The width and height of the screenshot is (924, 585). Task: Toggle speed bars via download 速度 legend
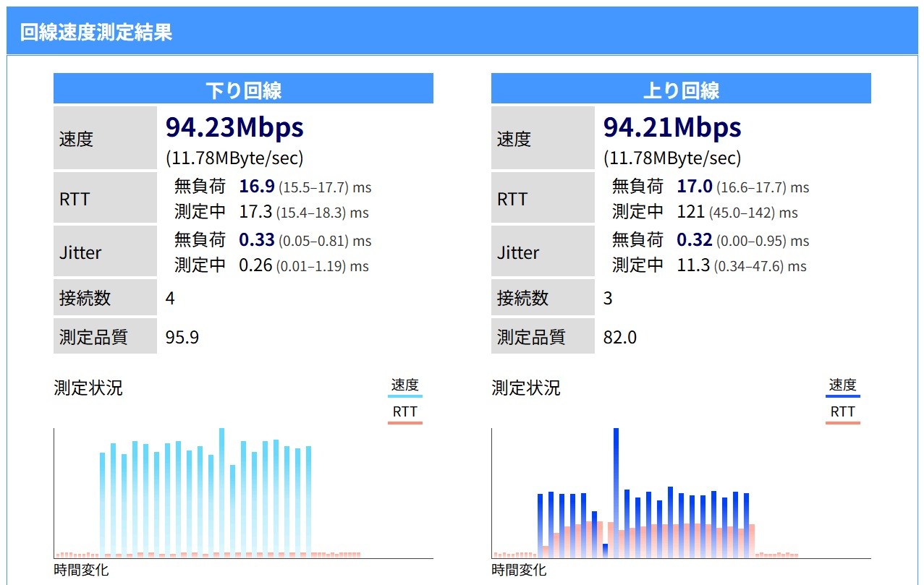[405, 384]
